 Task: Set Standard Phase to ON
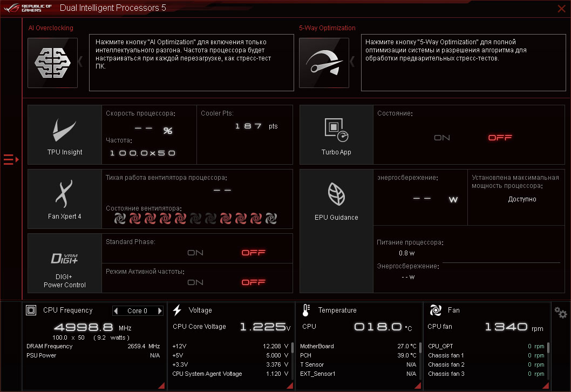(x=195, y=253)
